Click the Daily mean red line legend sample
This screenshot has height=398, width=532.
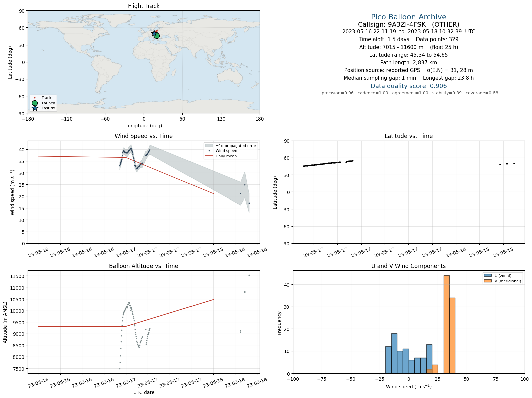pyautogui.click(x=209, y=156)
